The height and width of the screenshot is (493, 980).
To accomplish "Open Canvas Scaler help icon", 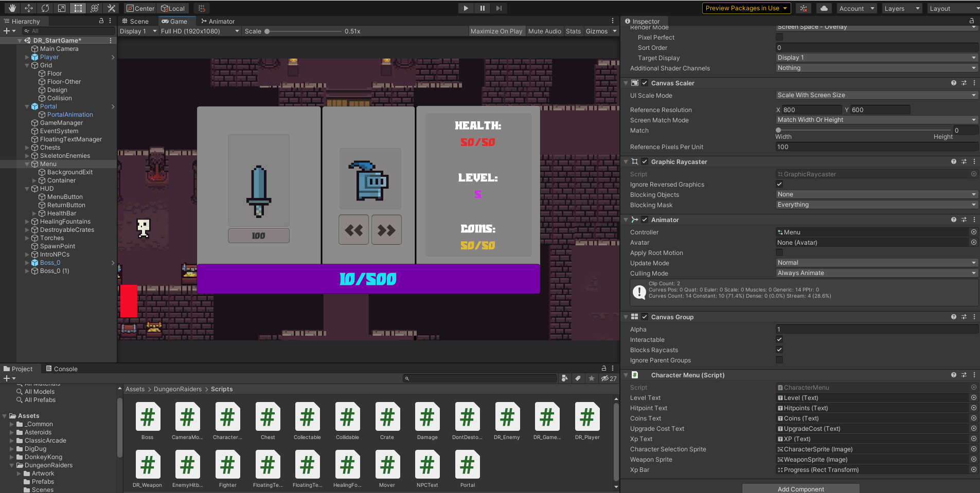I will pyautogui.click(x=954, y=83).
